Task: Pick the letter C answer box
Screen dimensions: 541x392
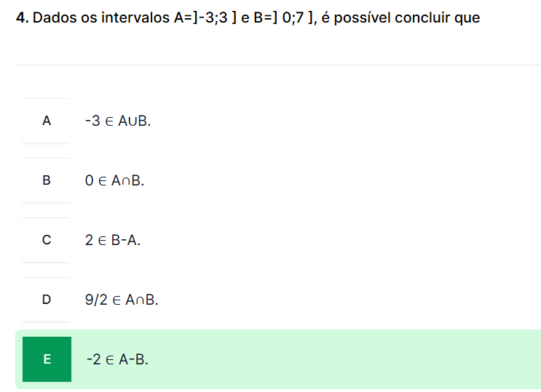Action: [x=47, y=240]
